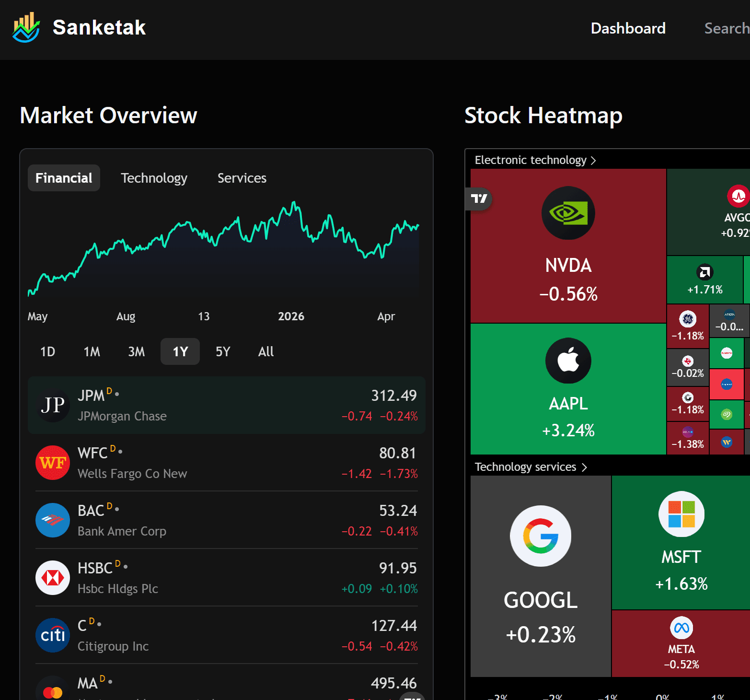
Task: Expand Technology services sector
Action: 531,467
